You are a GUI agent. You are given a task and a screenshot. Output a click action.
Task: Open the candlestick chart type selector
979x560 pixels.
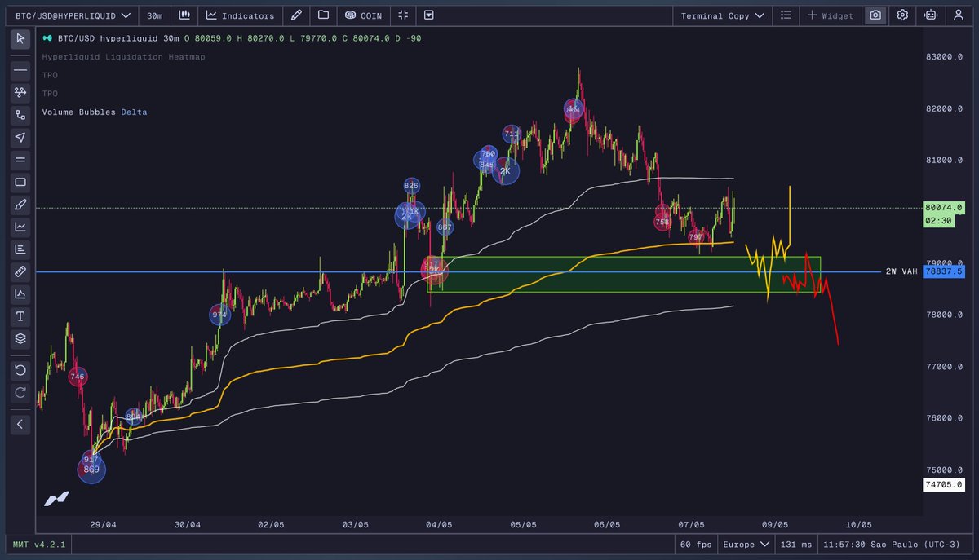[184, 15]
